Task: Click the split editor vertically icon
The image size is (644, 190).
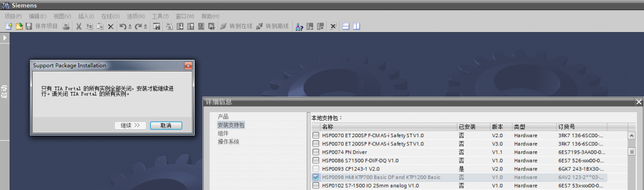Action: coord(356,26)
